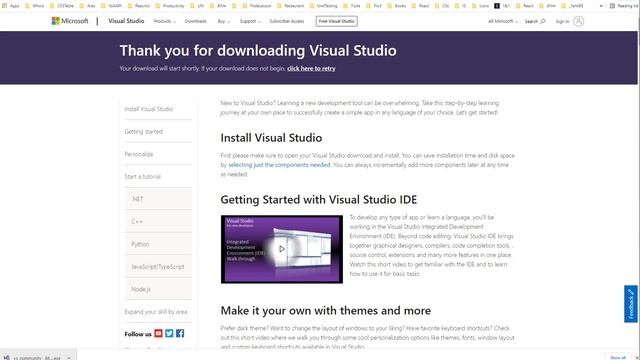Choose the JavaScript/TypeScript tutorial entry
The width and height of the screenshot is (640, 360).
(x=158, y=267)
